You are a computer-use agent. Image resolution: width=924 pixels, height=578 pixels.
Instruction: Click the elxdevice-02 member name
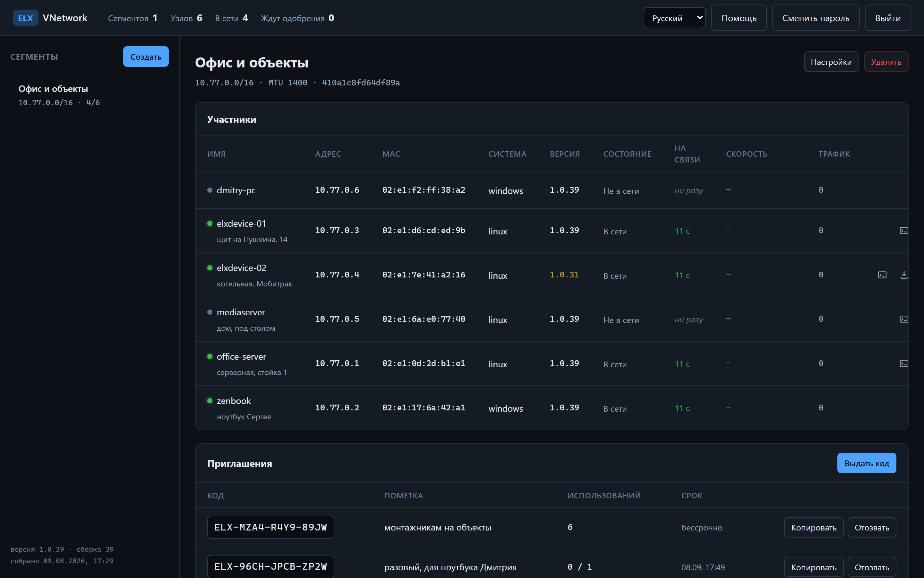[241, 268]
